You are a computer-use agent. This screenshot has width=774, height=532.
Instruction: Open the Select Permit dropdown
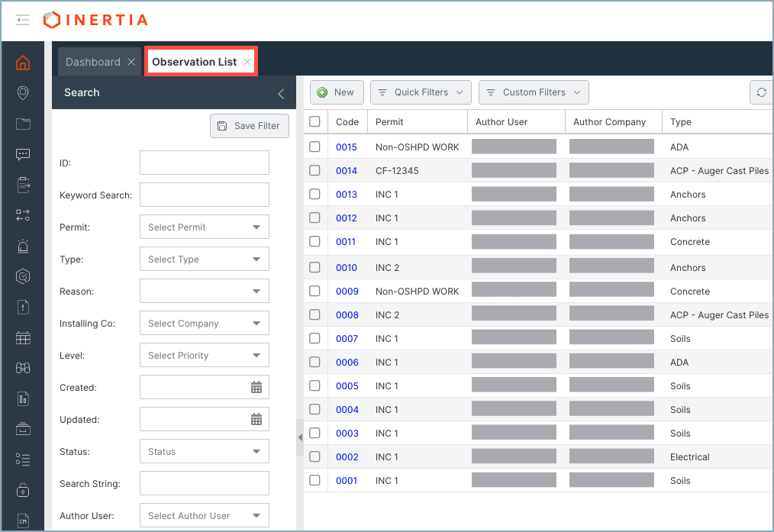[205, 227]
